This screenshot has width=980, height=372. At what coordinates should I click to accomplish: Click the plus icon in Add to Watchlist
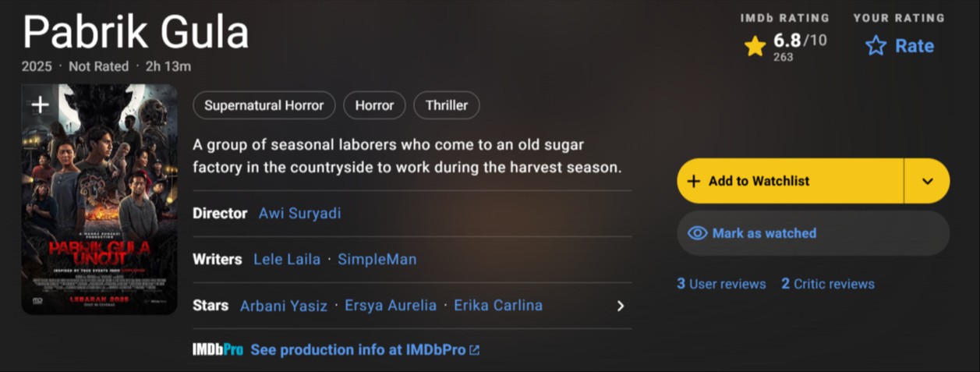pos(694,181)
